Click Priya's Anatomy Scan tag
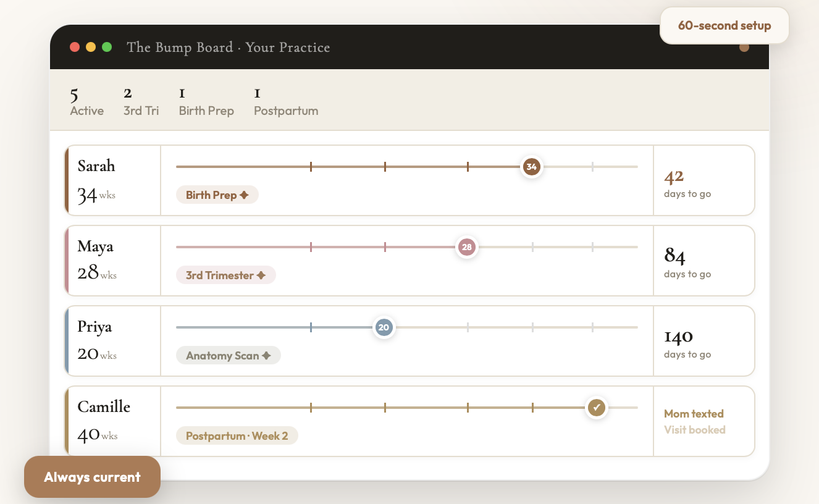This screenshot has width=819, height=504. coord(229,356)
